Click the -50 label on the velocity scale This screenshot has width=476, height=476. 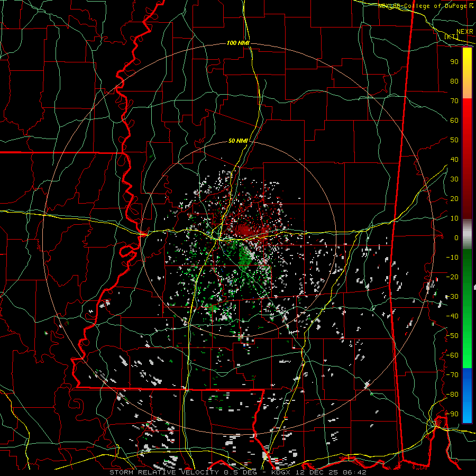[452, 336]
